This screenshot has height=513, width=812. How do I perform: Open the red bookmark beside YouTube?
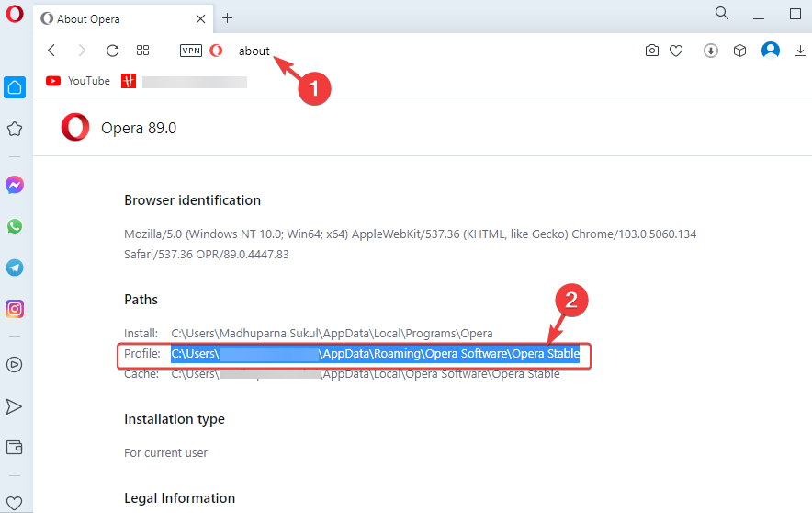pyautogui.click(x=129, y=81)
